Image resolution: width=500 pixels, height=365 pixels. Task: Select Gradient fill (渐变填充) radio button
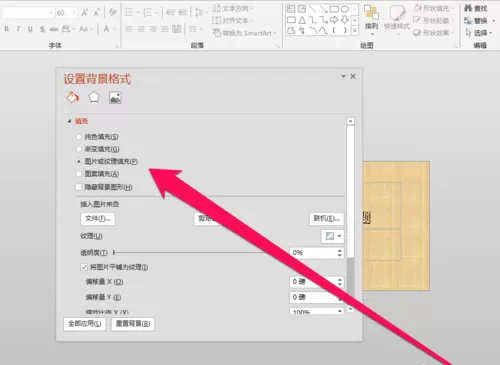tap(79, 149)
